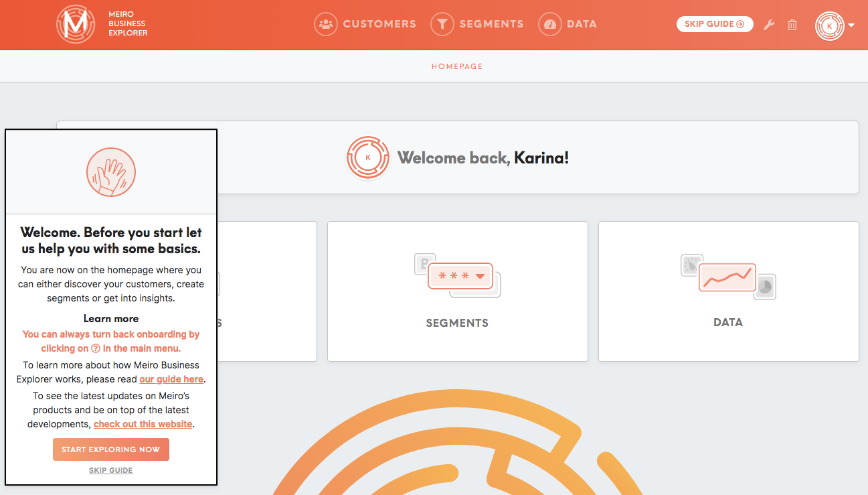Viewport: 868px width, 495px height.
Task: Open the Data card
Action: tap(728, 291)
